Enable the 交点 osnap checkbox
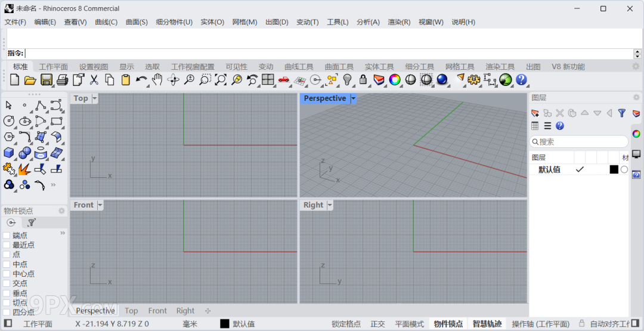Image resolution: width=644 pixels, height=331 pixels. click(6, 283)
